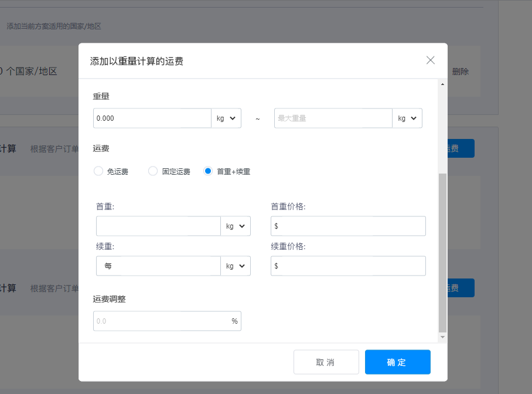打开续重的 kg 单位下拉框
532x394 pixels.
pyautogui.click(x=236, y=266)
